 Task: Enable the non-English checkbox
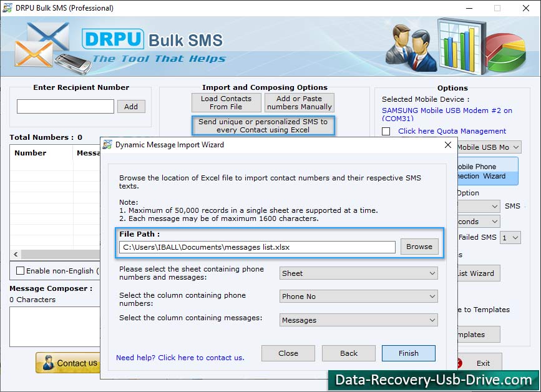pos(21,271)
